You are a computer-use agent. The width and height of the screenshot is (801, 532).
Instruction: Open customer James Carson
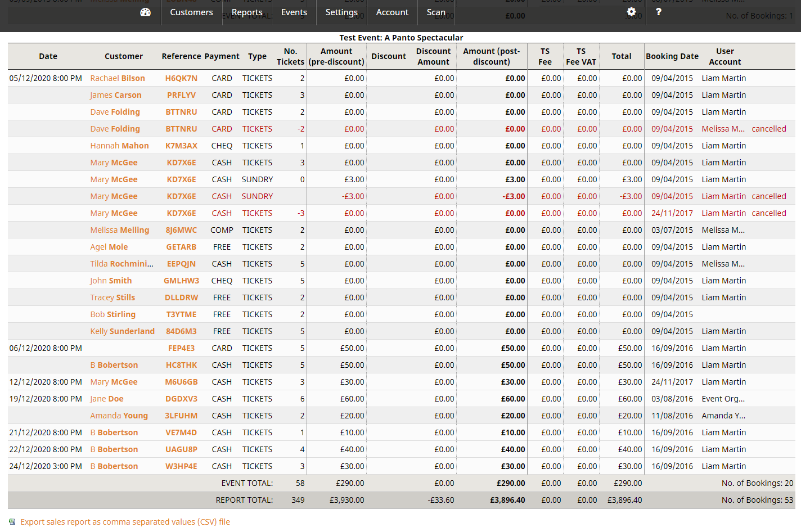pyautogui.click(x=116, y=95)
